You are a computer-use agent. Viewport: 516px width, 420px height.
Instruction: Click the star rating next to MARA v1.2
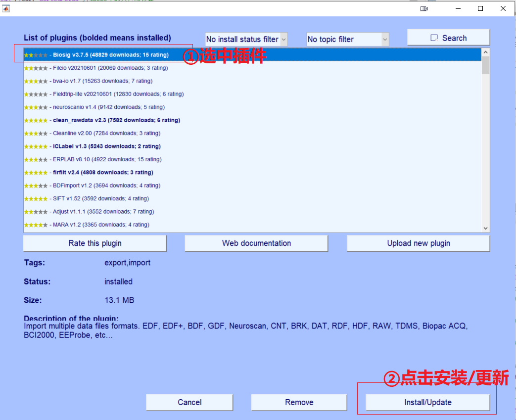point(36,225)
